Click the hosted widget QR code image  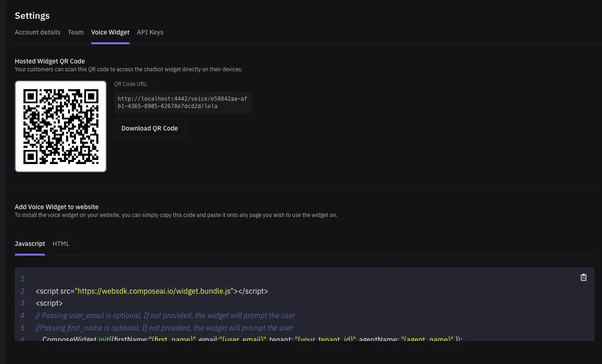(x=61, y=126)
